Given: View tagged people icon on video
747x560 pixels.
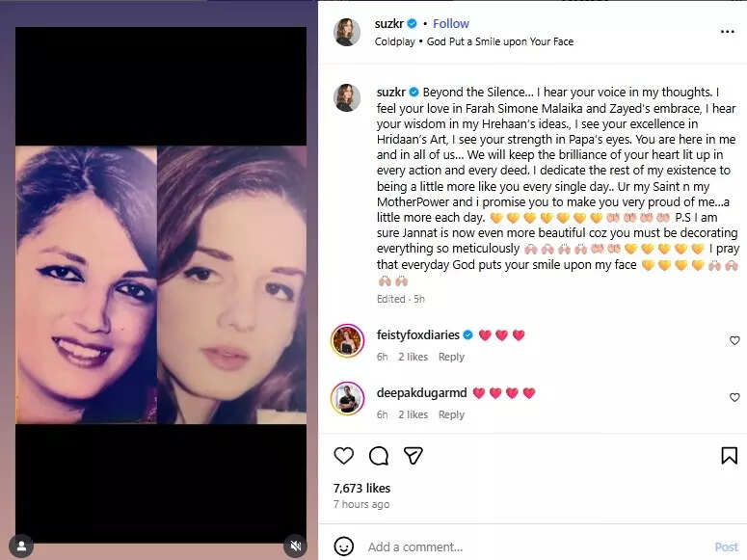Looking at the screenshot, I should point(21,546).
